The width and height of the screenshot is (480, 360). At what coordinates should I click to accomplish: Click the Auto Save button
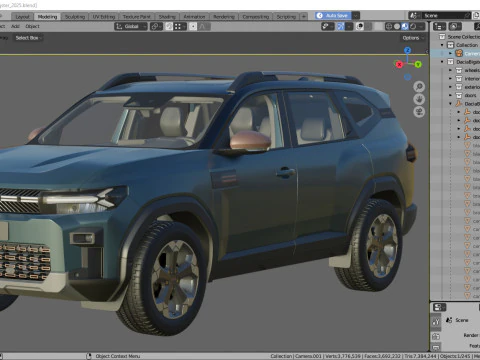point(333,15)
